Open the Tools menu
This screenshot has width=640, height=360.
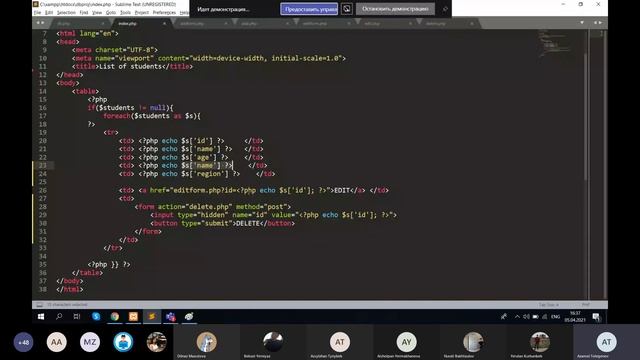[x=125, y=13]
